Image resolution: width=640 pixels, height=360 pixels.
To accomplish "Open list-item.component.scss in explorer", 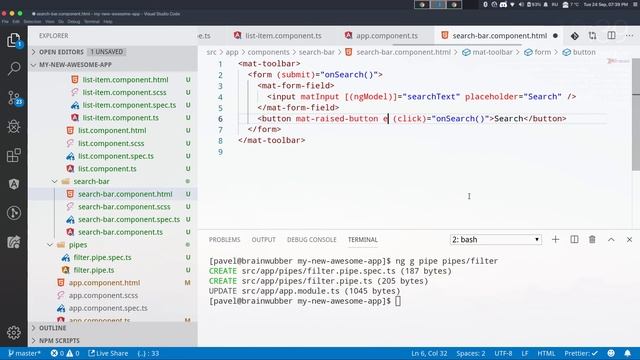I will click(124, 93).
